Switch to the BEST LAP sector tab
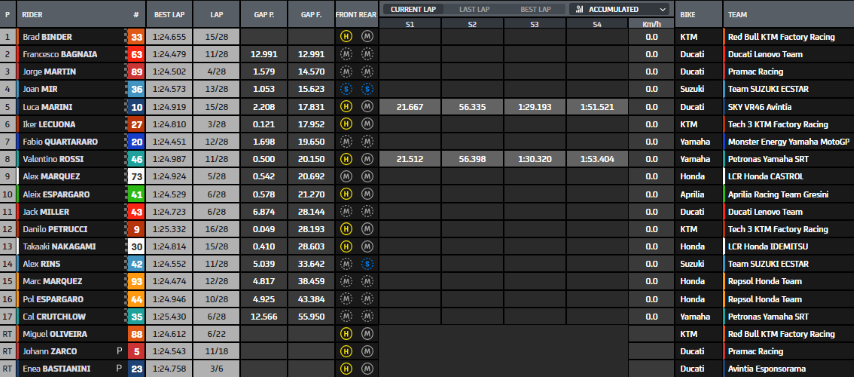 tap(535, 9)
